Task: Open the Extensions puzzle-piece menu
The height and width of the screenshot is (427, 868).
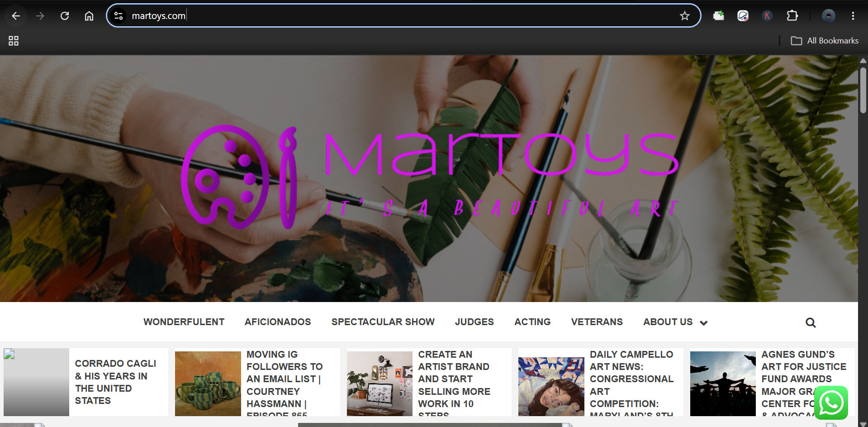Action: pos(792,16)
